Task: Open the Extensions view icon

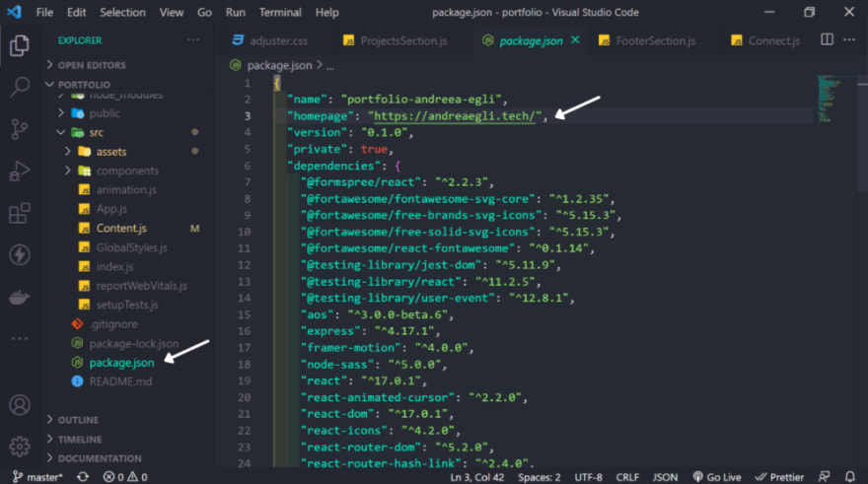Action: pos(20,213)
